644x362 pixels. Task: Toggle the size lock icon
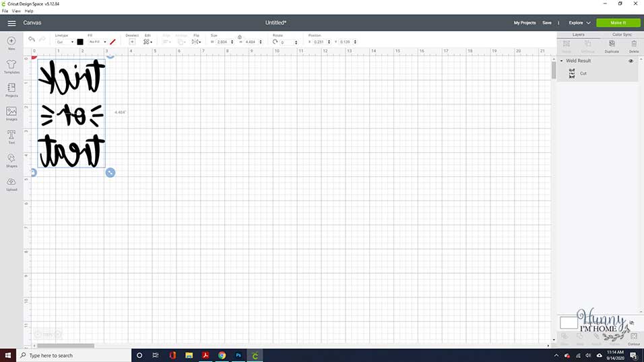tap(239, 37)
